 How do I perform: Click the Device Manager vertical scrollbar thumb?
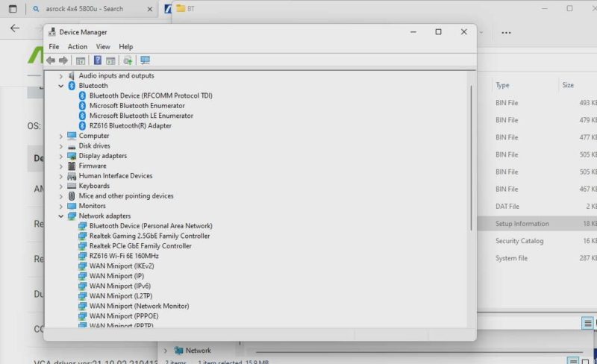472,157
